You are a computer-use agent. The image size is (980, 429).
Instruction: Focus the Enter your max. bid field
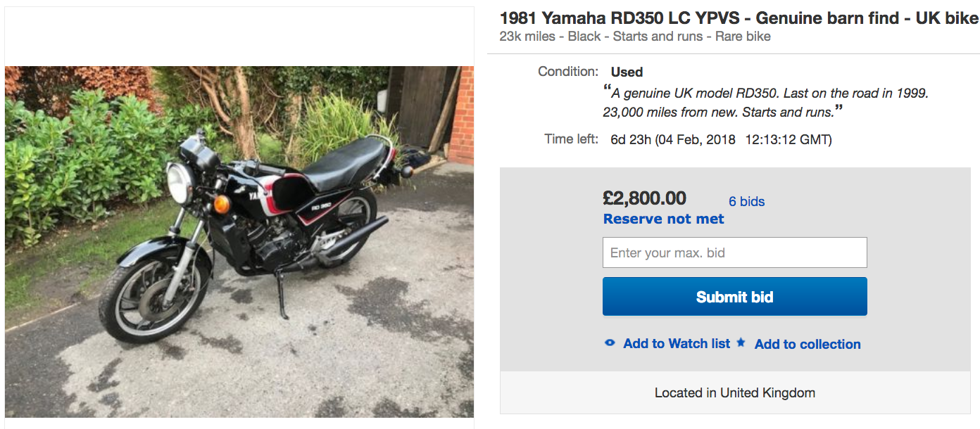(x=734, y=252)
